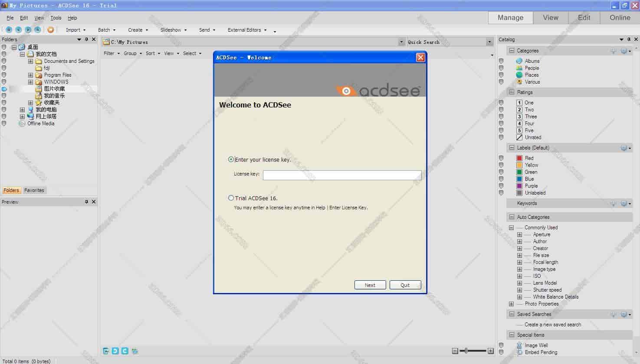Click the Home icon in the toolbar
640x364 pixels.
9,30
